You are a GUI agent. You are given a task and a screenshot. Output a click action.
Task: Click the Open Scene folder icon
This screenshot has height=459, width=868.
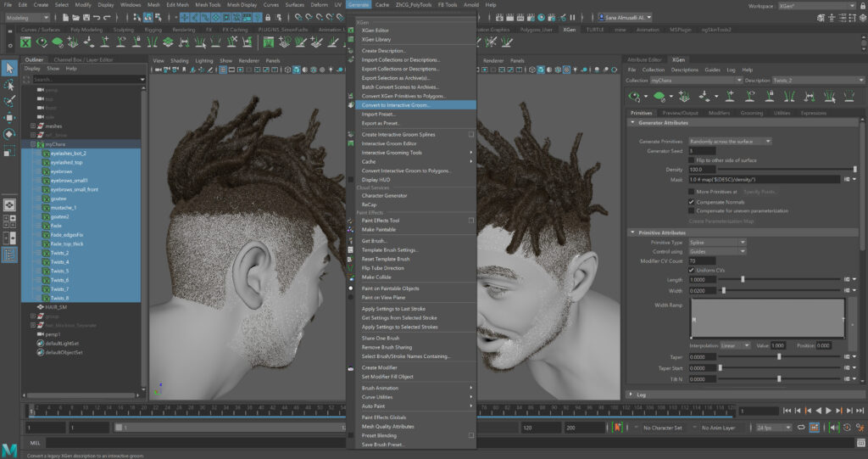click(75, 18)
